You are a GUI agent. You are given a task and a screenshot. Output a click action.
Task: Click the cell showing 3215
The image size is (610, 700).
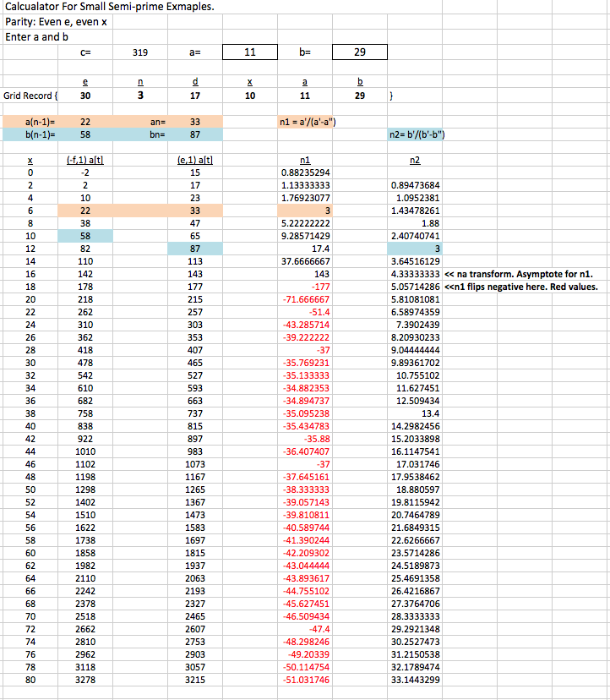(x=195, y=680)
